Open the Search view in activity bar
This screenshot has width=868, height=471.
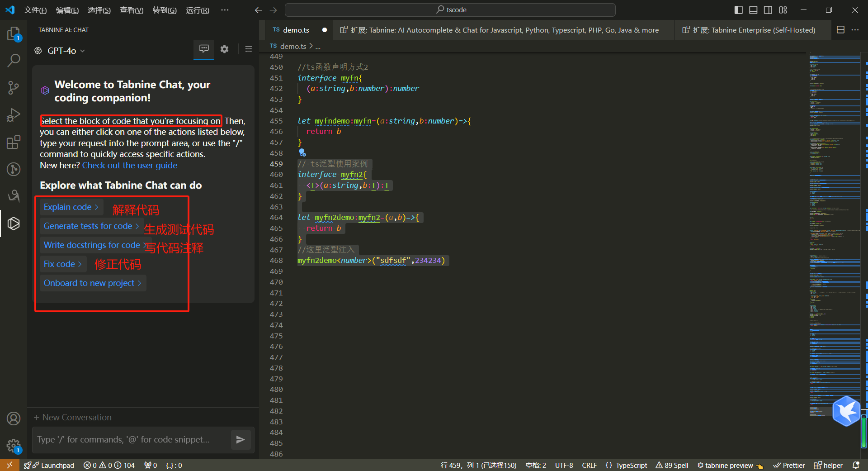[14, 60]
